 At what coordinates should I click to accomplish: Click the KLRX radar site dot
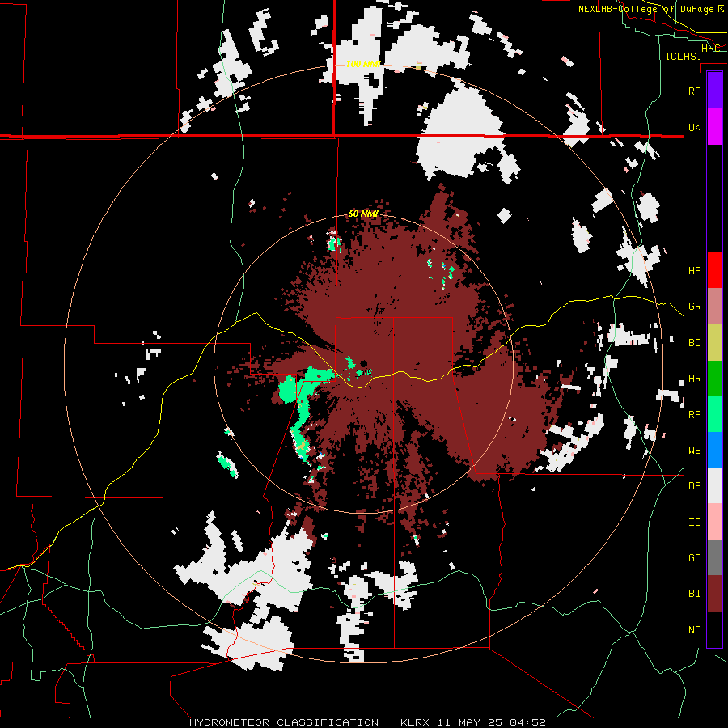[x=363, y=363]
